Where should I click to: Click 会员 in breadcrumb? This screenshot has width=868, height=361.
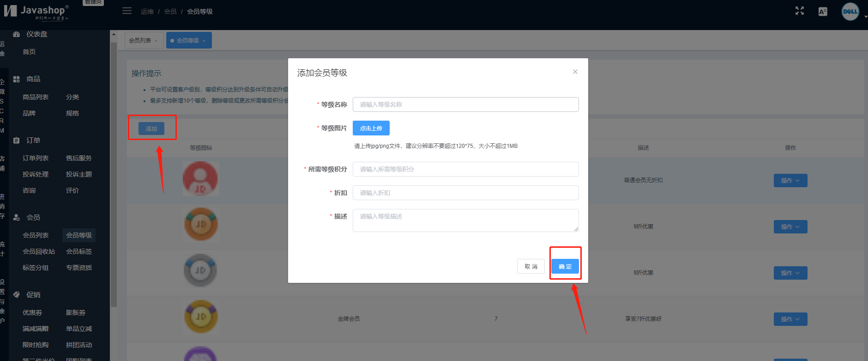(170, 12)
